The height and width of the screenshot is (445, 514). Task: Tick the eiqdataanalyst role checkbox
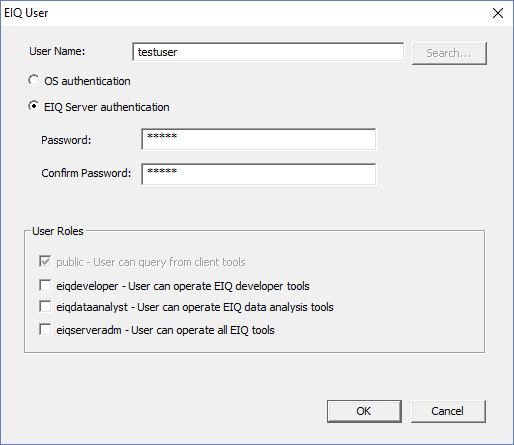click(x=45, y=307)
